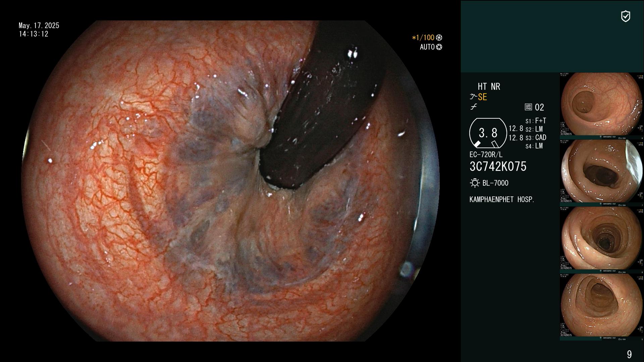Click the KAMPHAENPHET HOSP. label
Screen dimensions: 644x362
[502, 199]
